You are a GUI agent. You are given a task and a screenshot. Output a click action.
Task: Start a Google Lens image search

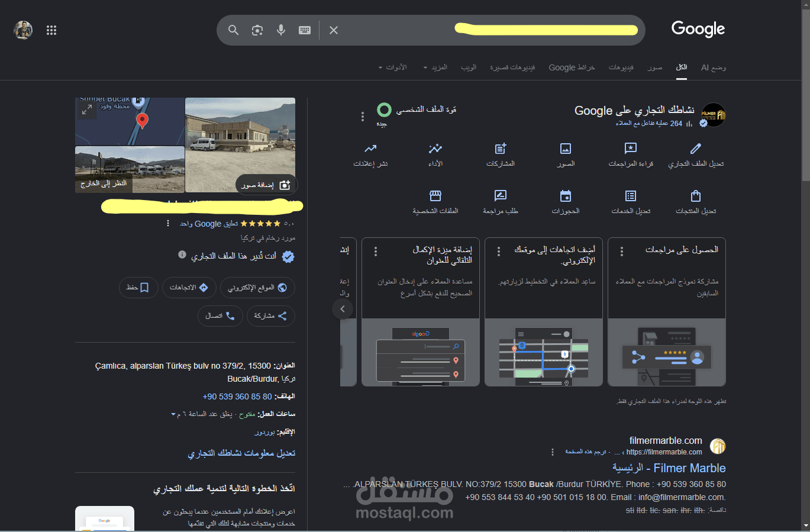tap(257, 30)
